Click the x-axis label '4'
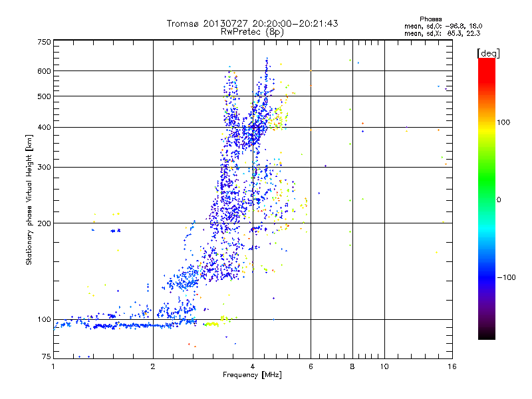Image resolution: width=532 pixels, height=399 pixels. (253, 366)
